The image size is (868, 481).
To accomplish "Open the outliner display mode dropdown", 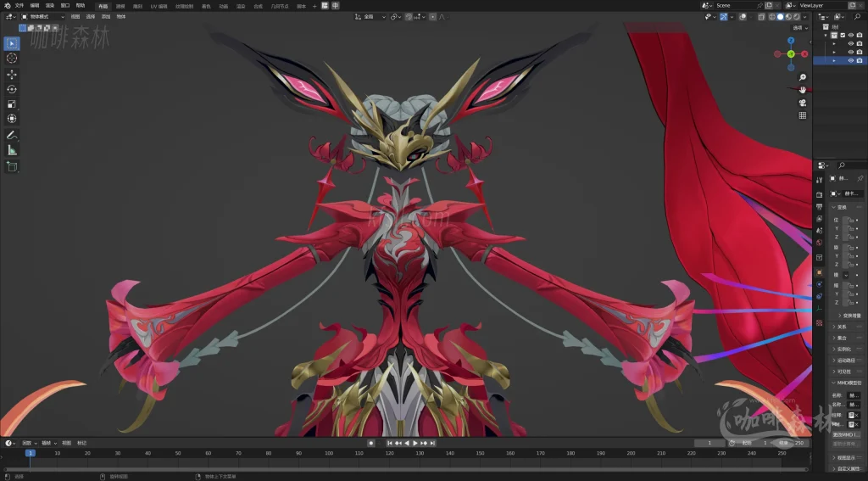I will click(824, 17).
